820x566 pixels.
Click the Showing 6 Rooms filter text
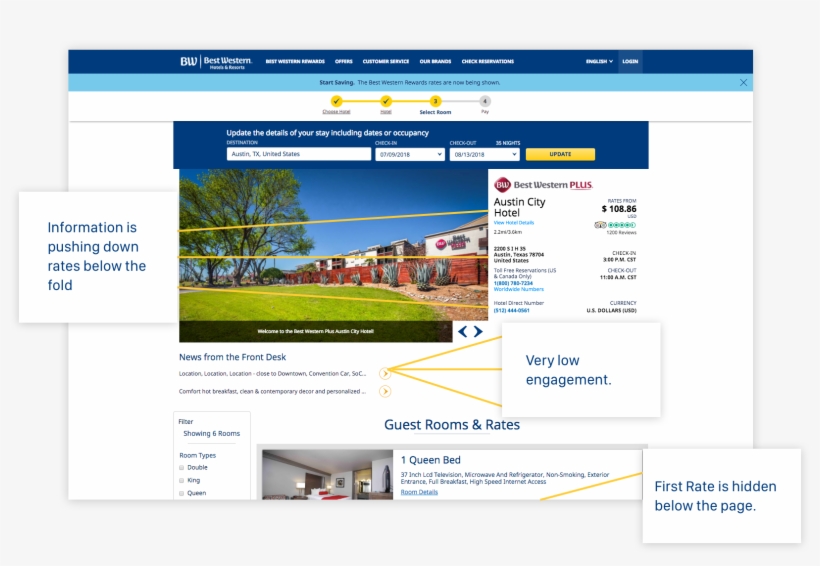[211, 434]
